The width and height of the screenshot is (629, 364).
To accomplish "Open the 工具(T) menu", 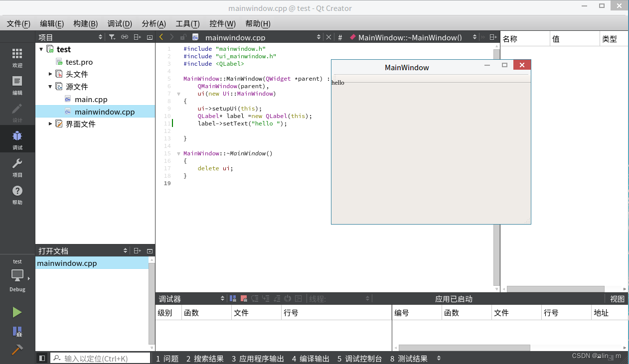I will point(187,23).
